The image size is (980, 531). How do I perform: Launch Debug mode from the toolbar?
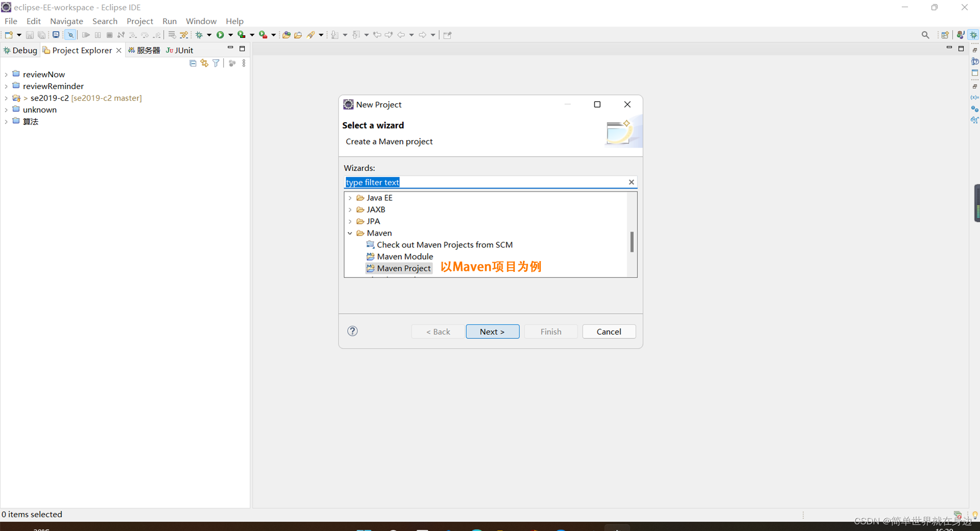199,34
